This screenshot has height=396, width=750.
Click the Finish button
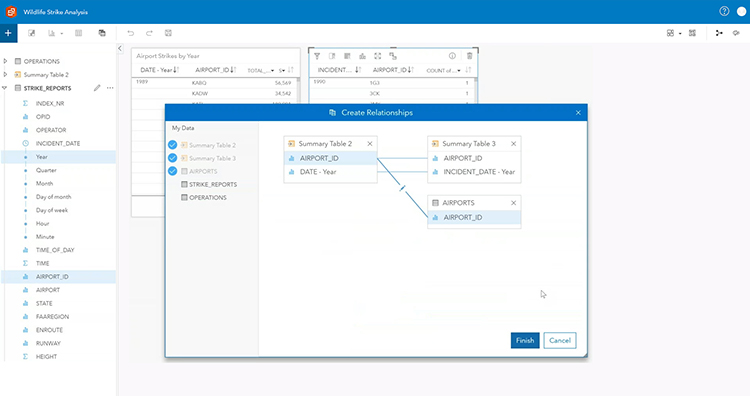[x=525, y=341]
